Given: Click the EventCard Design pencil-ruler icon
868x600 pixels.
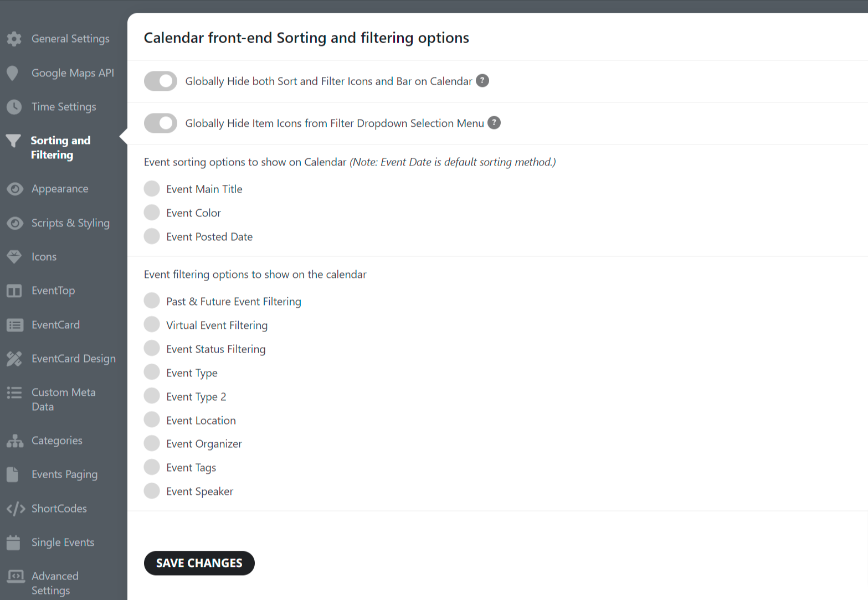Looking at the screenshot, I should tap(14, 359).
